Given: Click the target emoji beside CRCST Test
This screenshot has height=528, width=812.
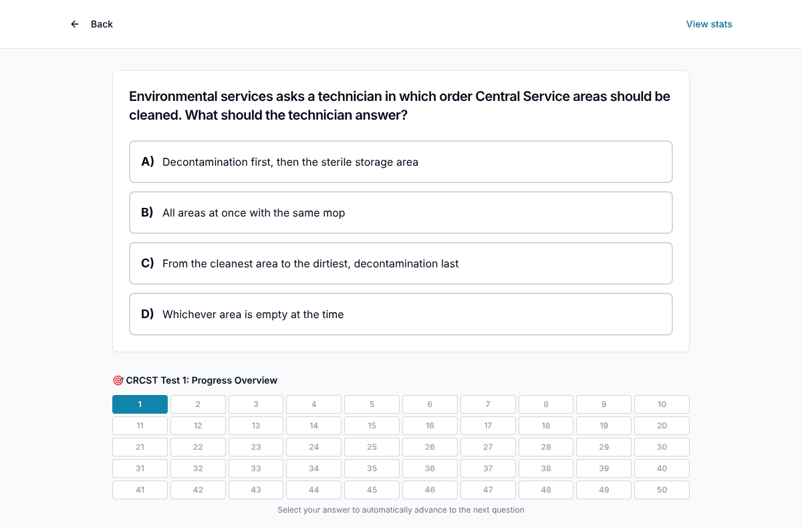Looking at the screenshot, I should [118, 380].
